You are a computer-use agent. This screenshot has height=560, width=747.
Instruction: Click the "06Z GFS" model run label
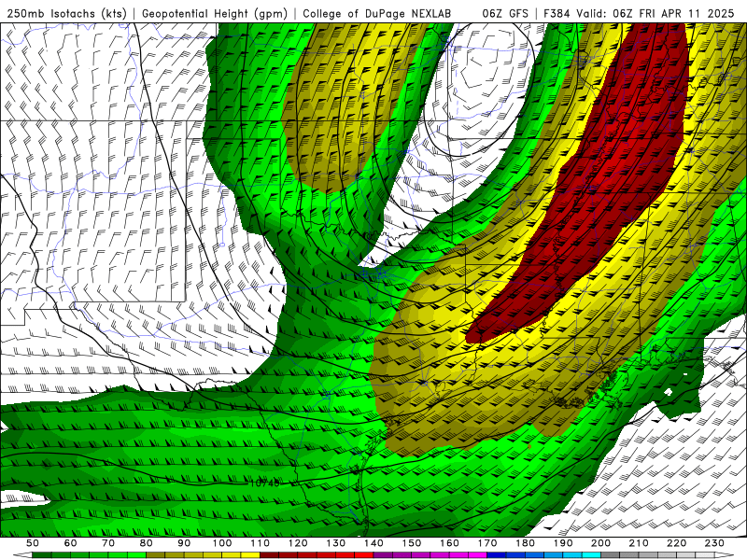point(505,13)
